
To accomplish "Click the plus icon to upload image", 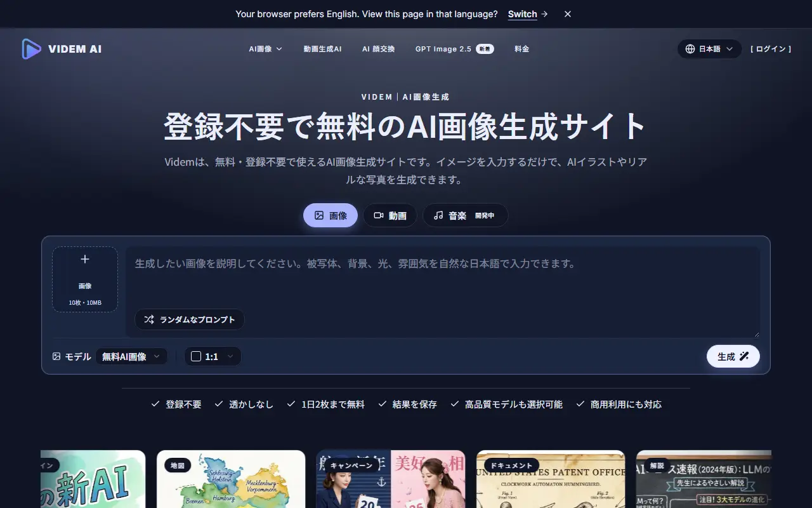I will pos(85,259).
